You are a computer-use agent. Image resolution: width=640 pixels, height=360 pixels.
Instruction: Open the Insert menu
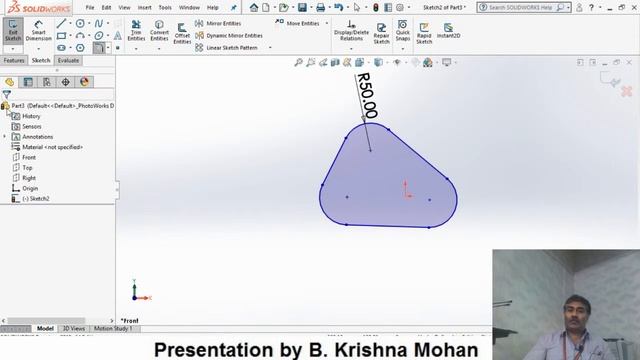pyautogui.click(x=144, y=7)
